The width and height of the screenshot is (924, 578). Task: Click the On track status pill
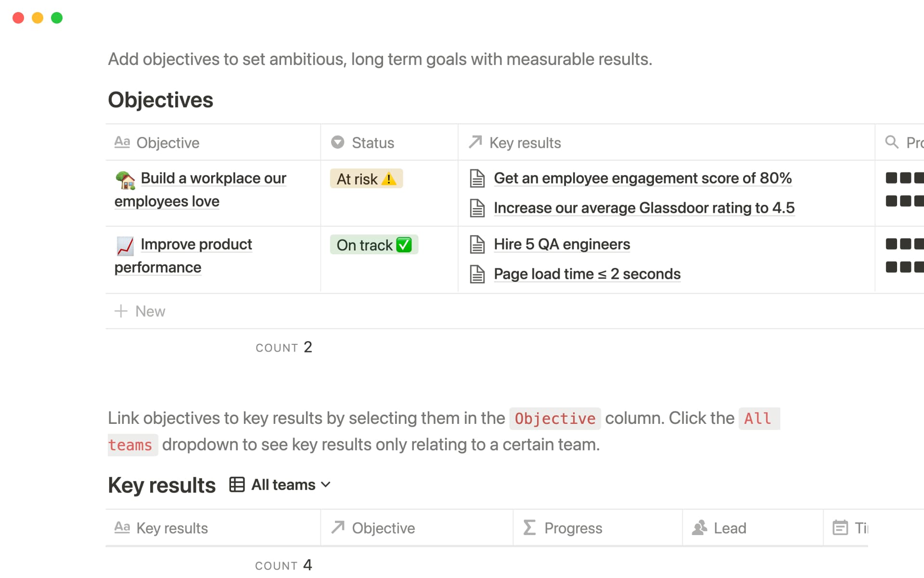374,245
